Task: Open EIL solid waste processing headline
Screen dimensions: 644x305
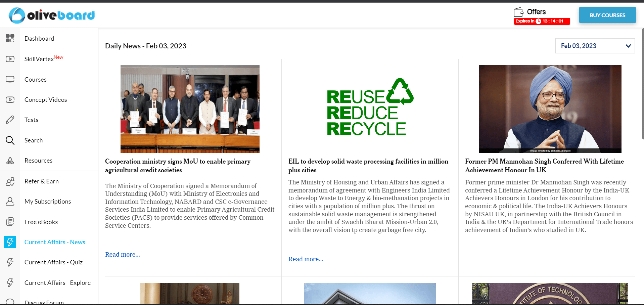Action: tap(368, 166)
